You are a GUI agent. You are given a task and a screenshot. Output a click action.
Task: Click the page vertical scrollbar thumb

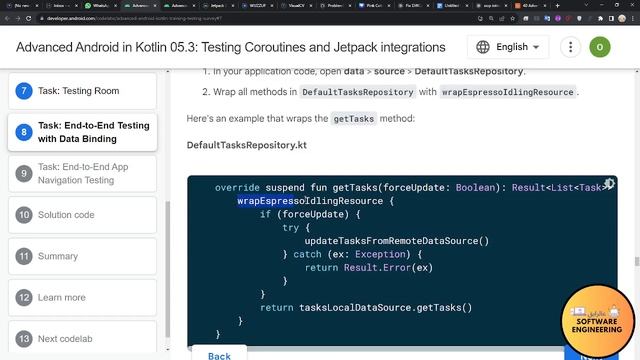[637, 261]
